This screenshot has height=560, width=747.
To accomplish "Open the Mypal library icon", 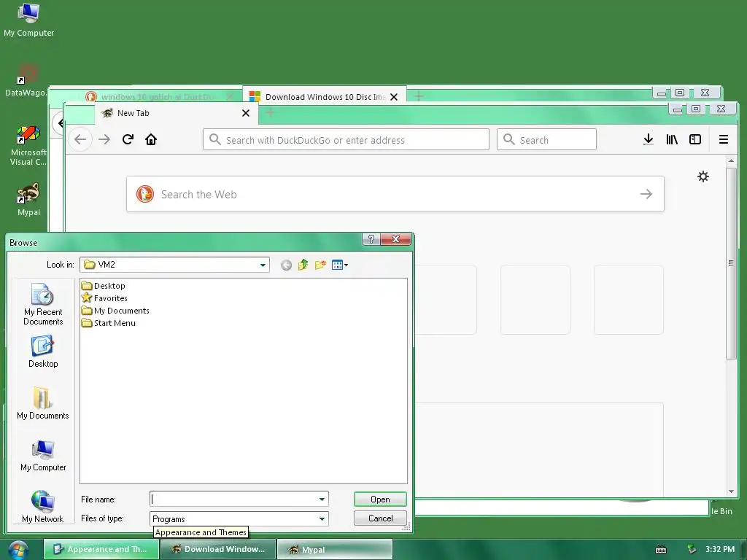I will point(672,139).
